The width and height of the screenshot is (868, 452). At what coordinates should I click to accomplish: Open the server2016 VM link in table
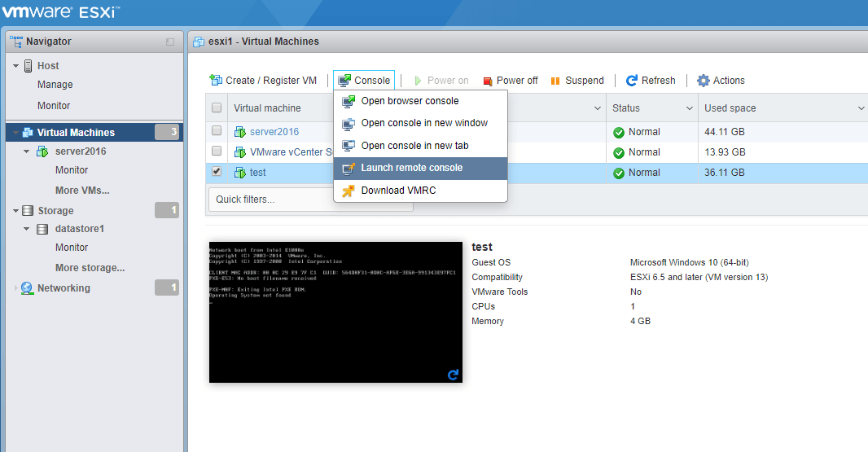tap(274, 132)
